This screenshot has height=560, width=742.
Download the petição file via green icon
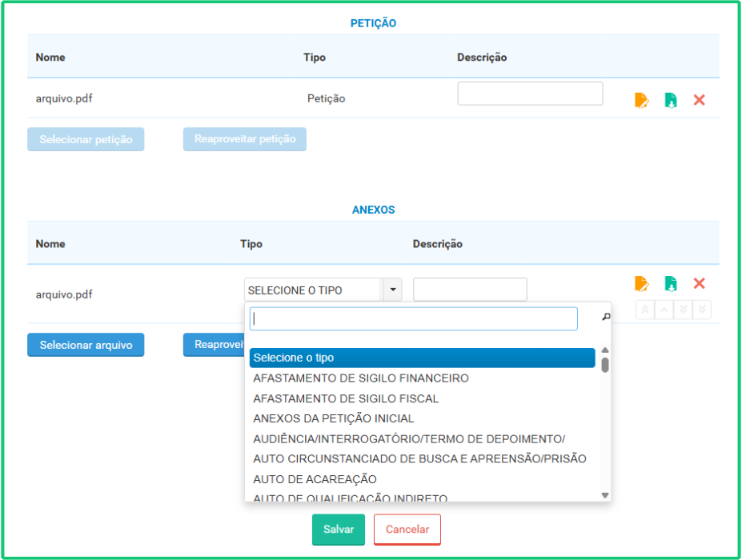click(x=671, y=100)
